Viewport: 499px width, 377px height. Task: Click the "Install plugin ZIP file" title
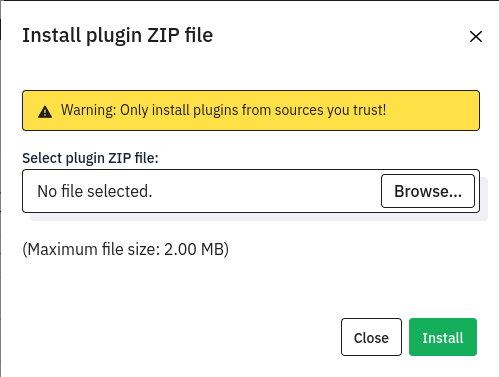coord(117,36)
